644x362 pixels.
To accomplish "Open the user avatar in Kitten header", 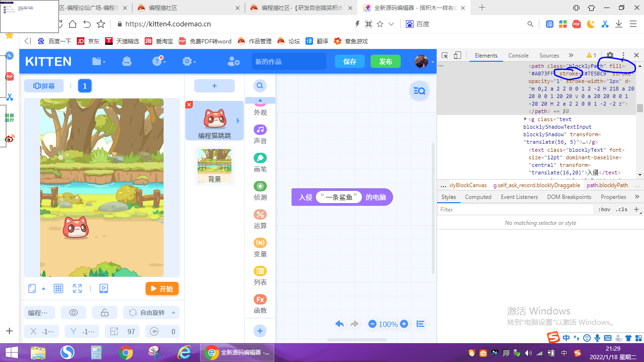I will click(421, 61).
